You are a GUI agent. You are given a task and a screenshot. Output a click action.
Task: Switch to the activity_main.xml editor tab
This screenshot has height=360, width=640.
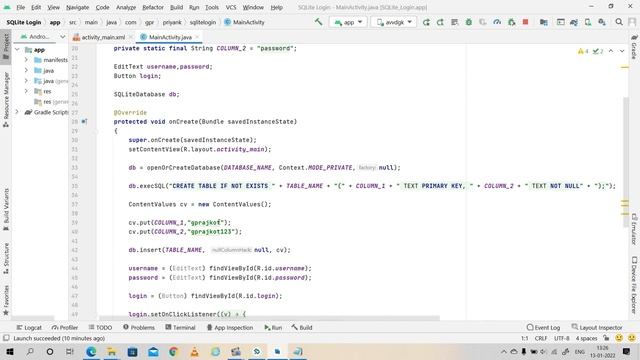(x=103, y=37)
